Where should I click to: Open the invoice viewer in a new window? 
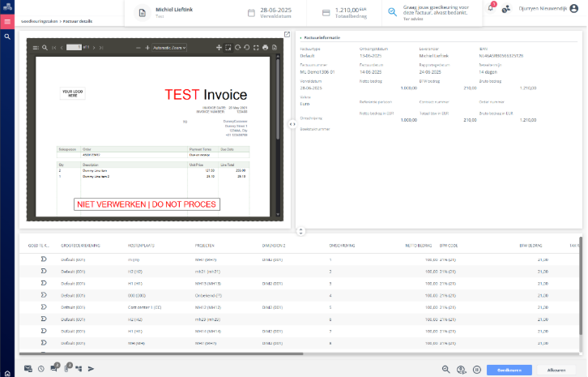(x=287, y=34)
